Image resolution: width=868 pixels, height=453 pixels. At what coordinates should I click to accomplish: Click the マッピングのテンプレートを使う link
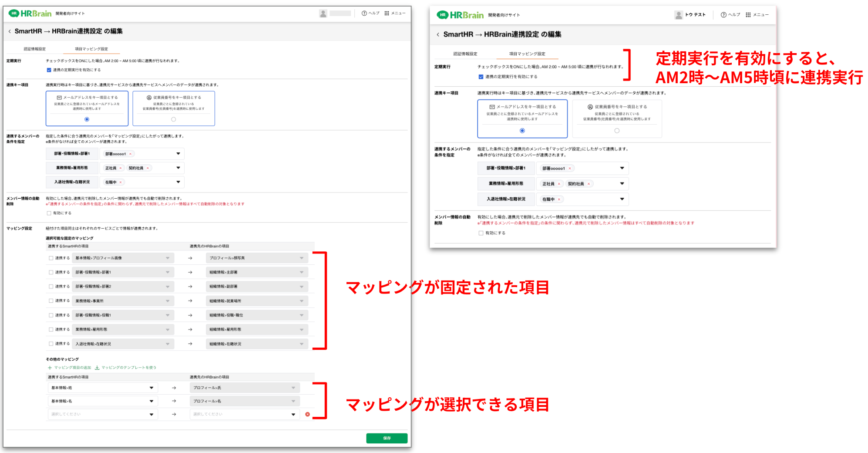coord(128,368)
